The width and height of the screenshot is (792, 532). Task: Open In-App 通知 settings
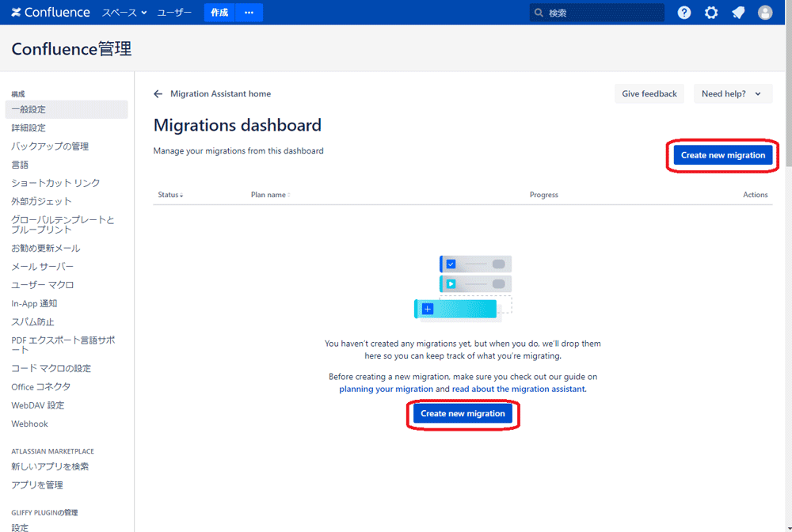point(34,303)
